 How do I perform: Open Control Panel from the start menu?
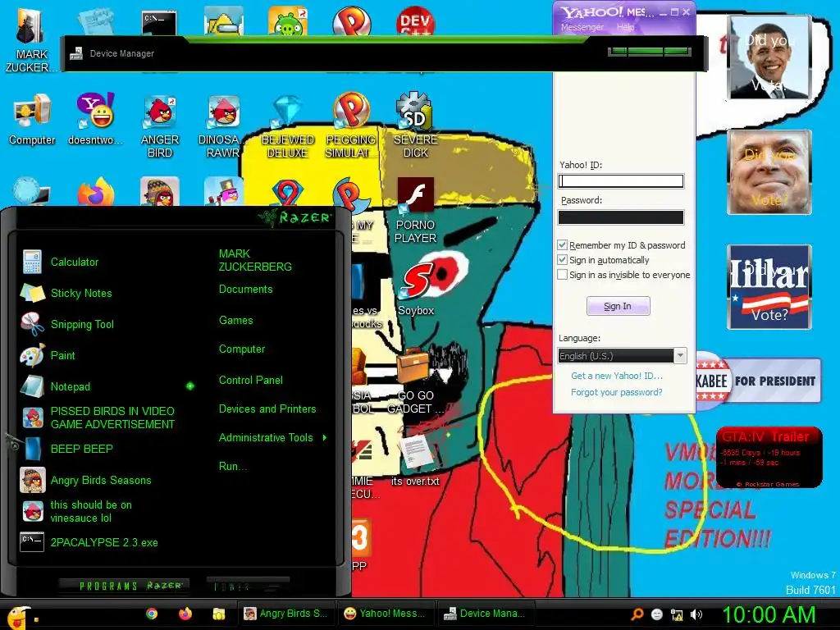[251, 381]
